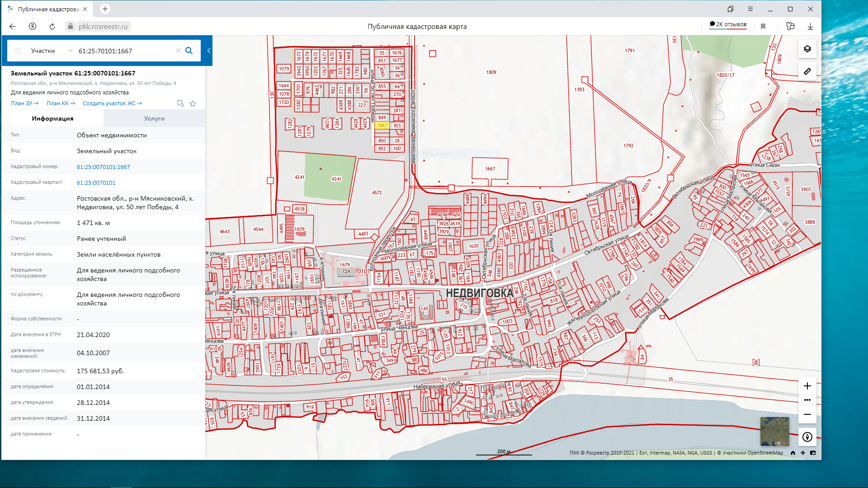Select the Информация tab

coord(52,118)
